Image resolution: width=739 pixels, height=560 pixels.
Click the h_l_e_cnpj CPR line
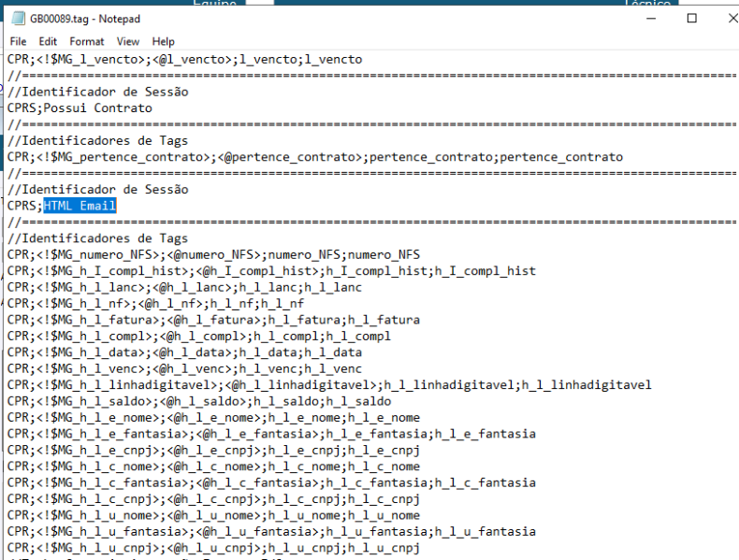point(213,451)
